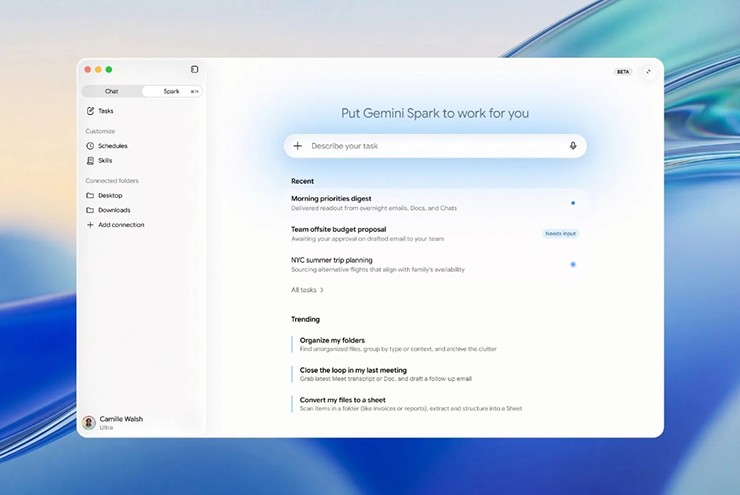Image resolution: width=740 pixels, height=495 pixels.
Task: Open All tasks link
Action: 307,290
